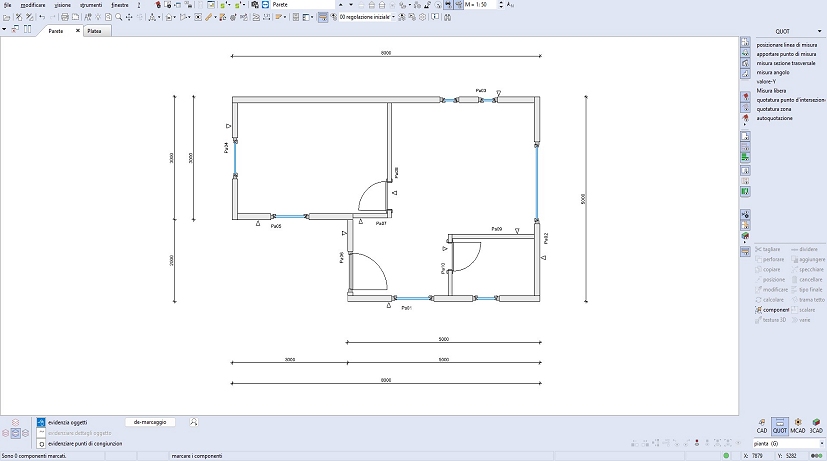The image size is (827, 461).
Task: Expand the QUOT panel dropdown
Action: coord(819,32)
